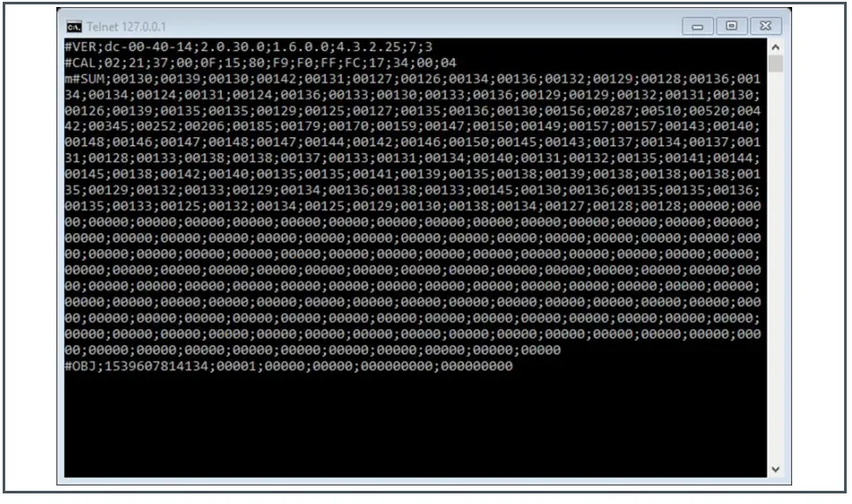Click the scrollbar down arrow

tap(775, 469)
